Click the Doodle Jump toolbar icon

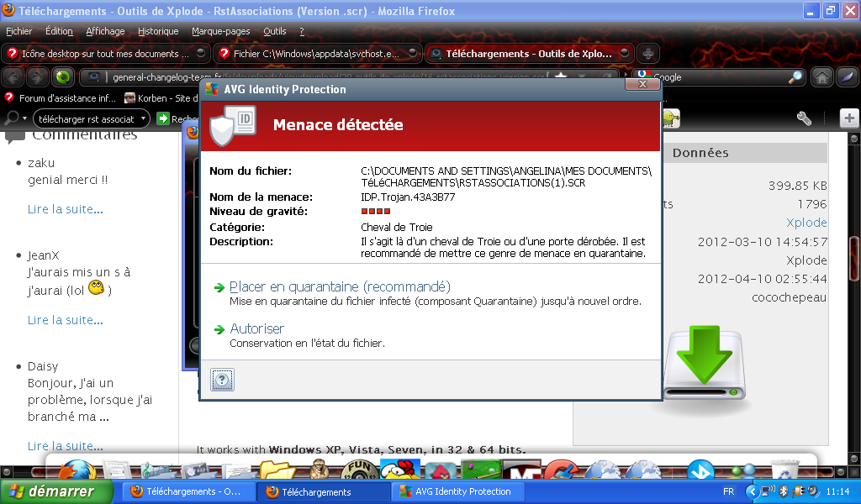[671, 118]
